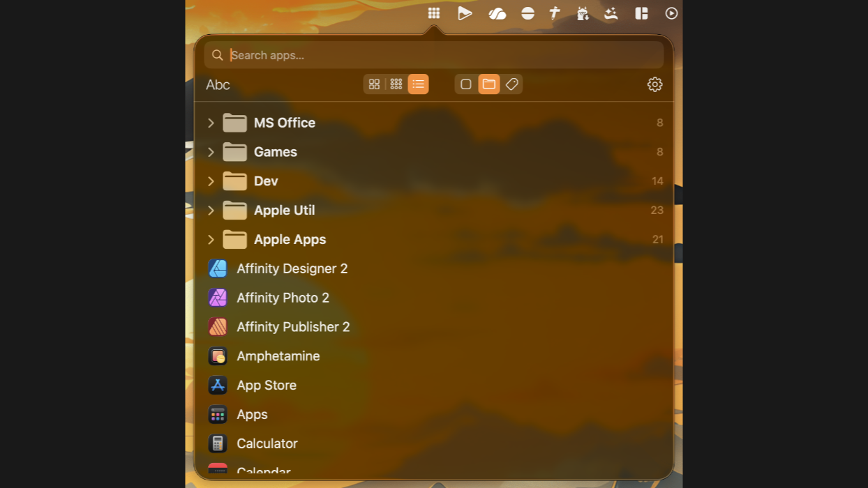Switch to compact grid view

[396, 84]
